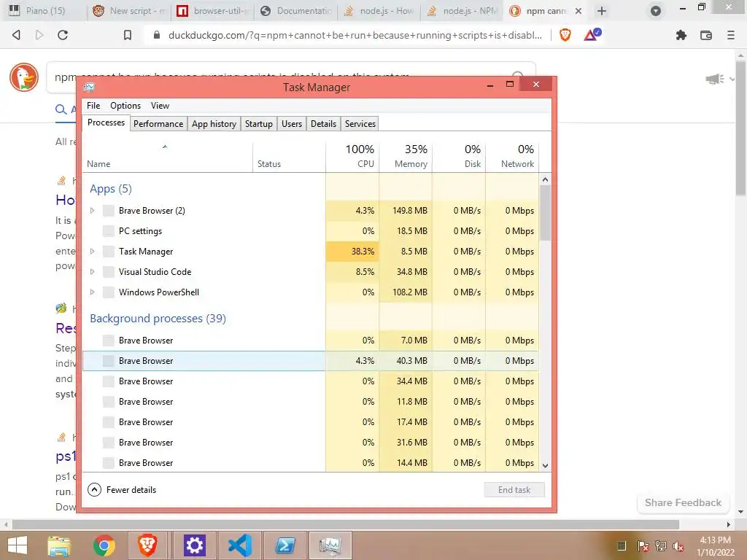This screenshot has height=560, width=747.
Task: Expand the Brave Browser (2) app row
Action: pos(93,211)
